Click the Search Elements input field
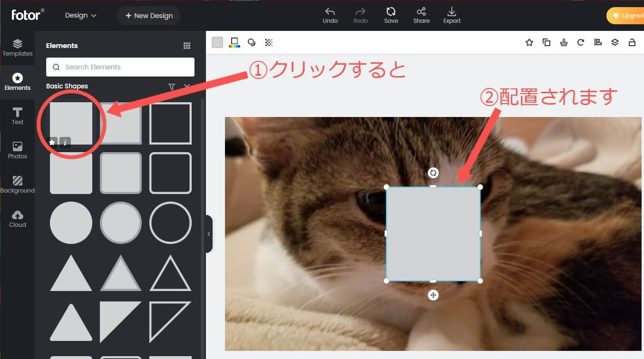This screenshot has height=359, width=644. [x=120, y=67]
